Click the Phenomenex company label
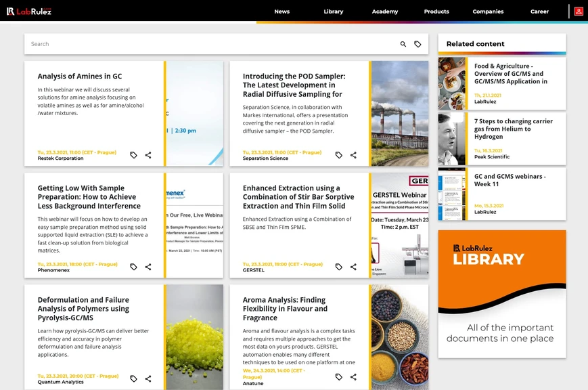This screenshot has height=390, width=588. pos(53,270)
